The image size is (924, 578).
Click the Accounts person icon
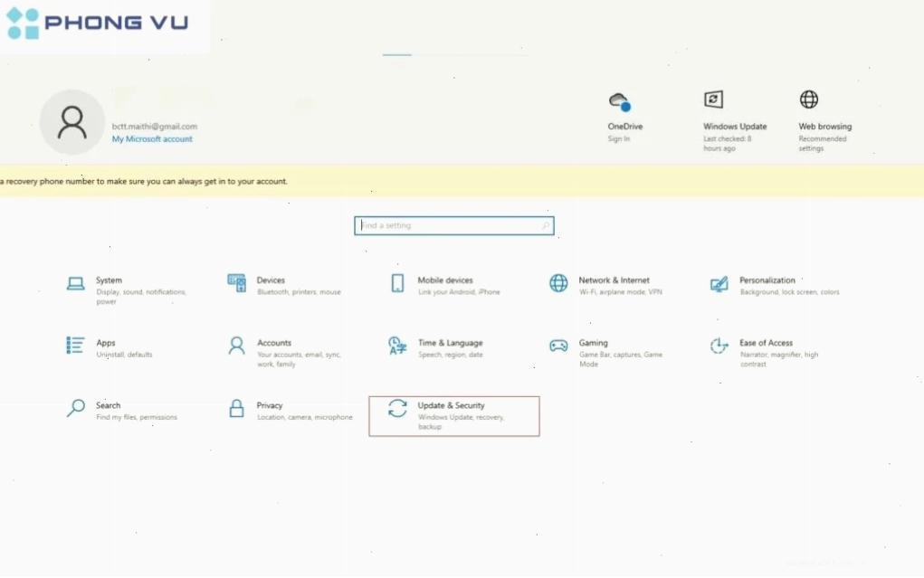236,346
